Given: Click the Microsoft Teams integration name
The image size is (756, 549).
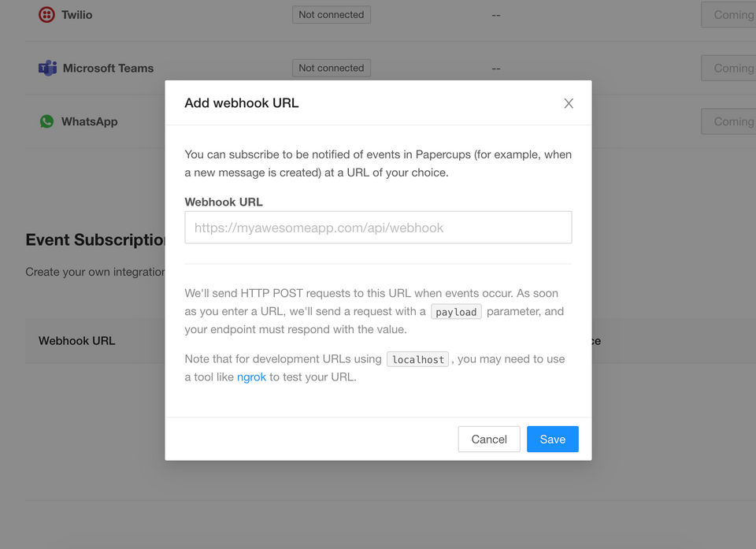Looking at the screenshot, I should click(x=108, y=68).
